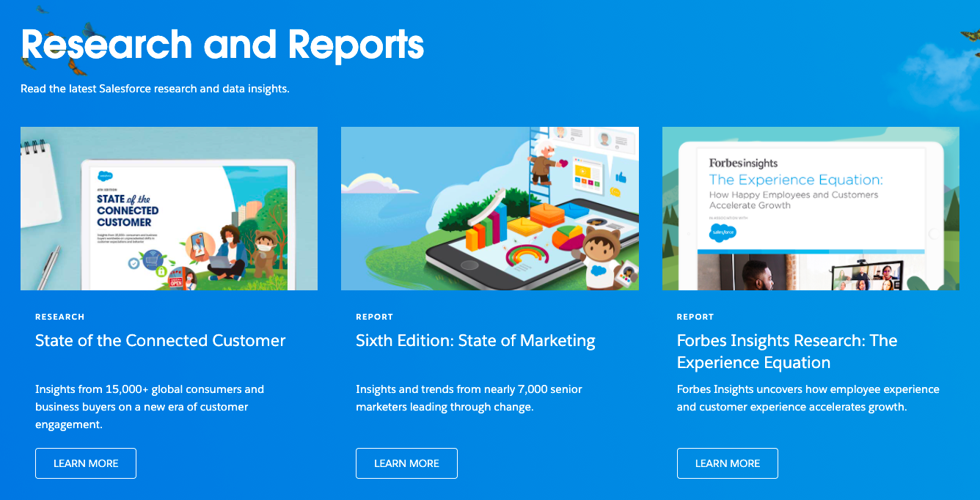Click the Salesforce logo on the Forbes Insights cover
The width and height of the screenshot is (980, 500).
point(722,232)
